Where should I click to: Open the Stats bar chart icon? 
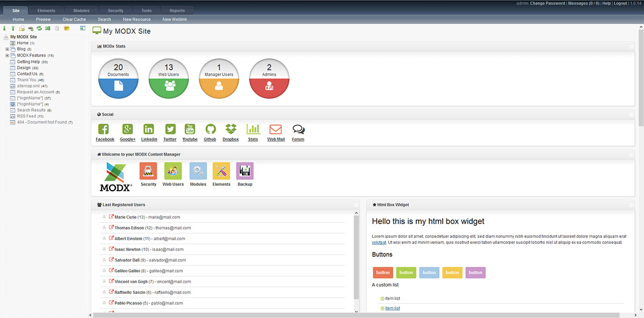pyautogui.click(x=253, y=129)
